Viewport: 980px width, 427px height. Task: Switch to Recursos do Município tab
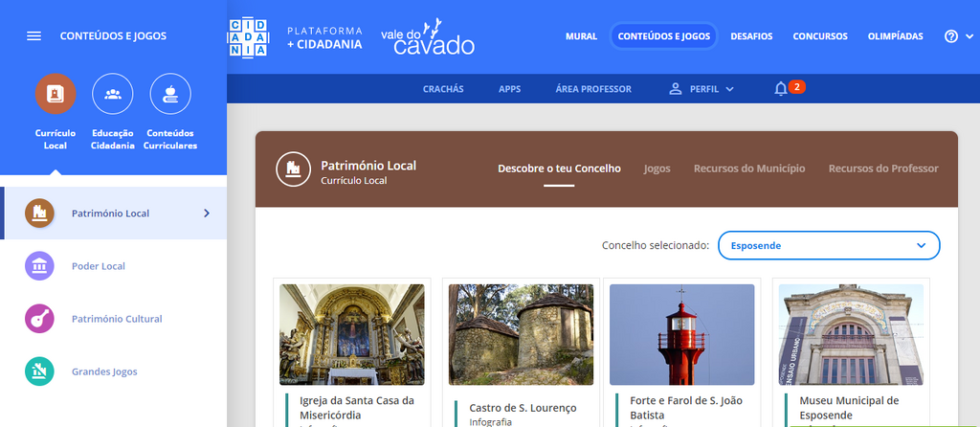(x=749, y=169)
